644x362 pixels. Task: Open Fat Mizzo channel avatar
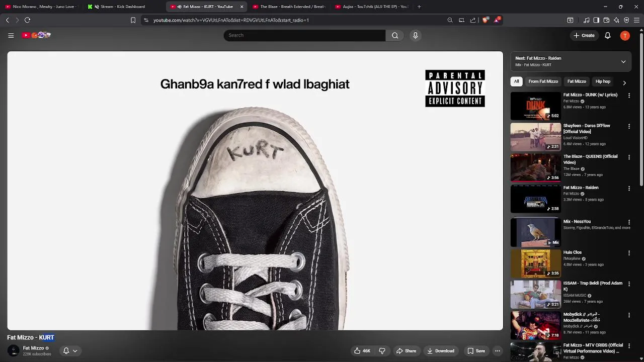14,351
